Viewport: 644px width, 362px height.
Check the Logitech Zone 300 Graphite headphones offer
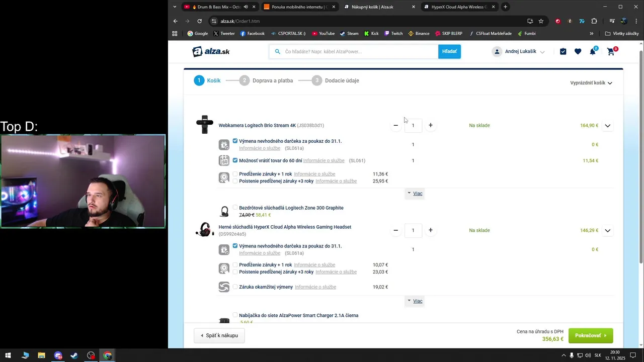point(235,207)
